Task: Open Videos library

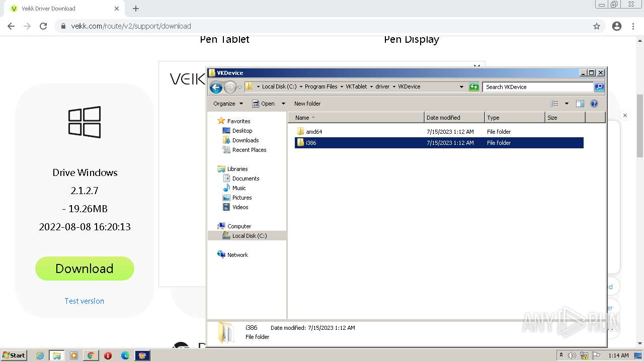Action: click(x=240, y=207)
